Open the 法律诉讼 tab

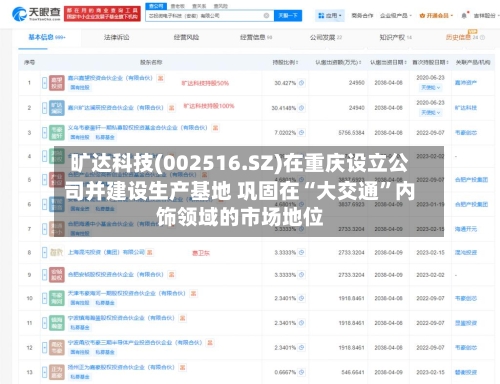(116, 37)
